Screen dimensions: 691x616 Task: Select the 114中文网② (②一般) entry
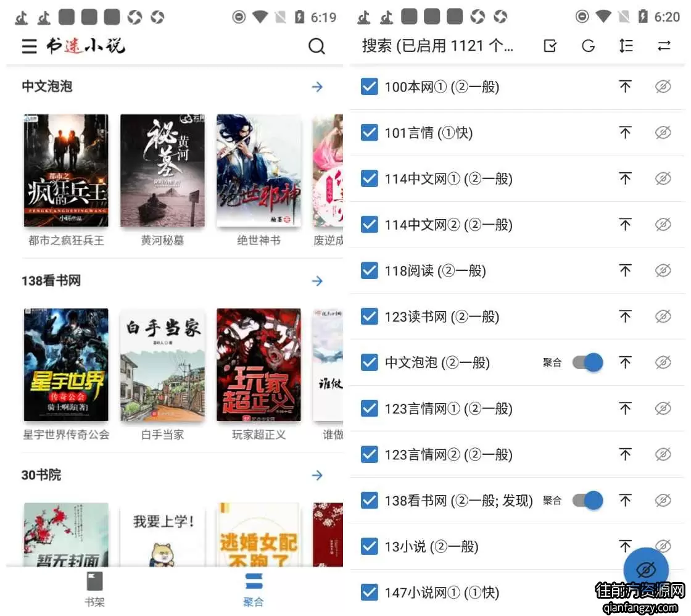449,225
